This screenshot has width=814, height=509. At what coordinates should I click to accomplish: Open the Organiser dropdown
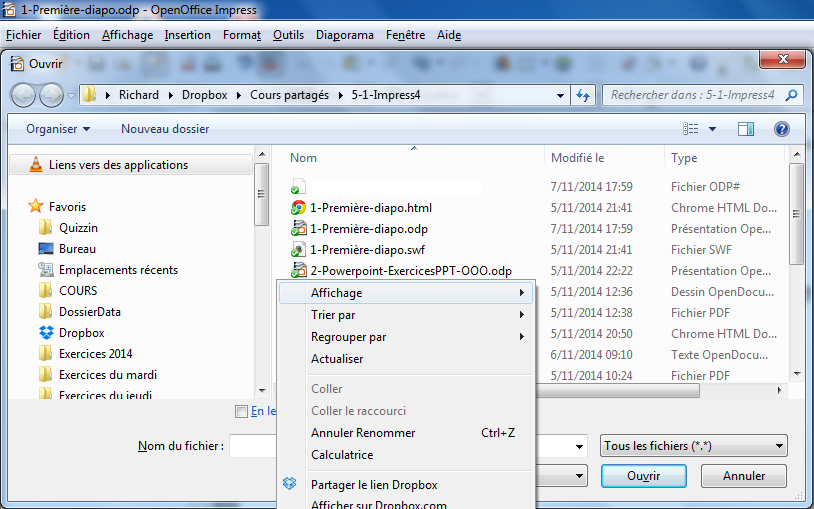(58, 129)
